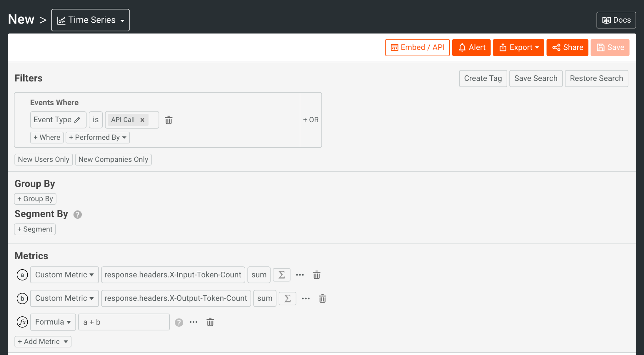Toggle the New Users Only filter
The image size is (644, 355).
(44, 160)
